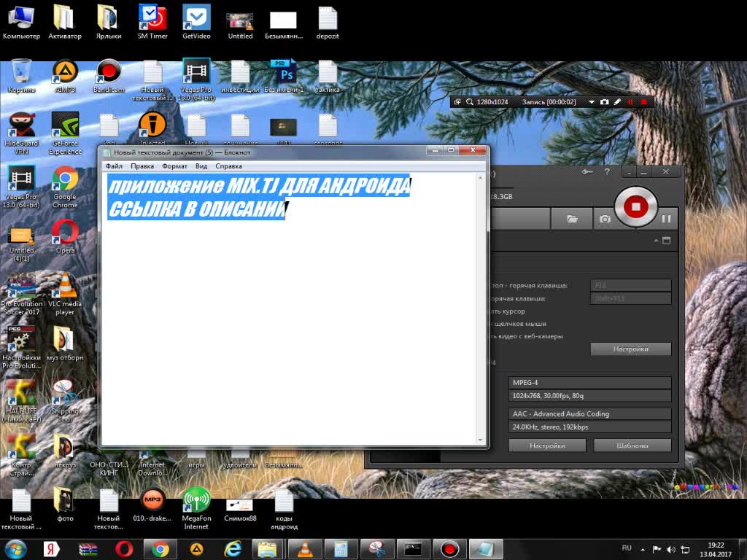Open the Файл menu in Notepad
The image size is (747, 560).
click(114, 166)
